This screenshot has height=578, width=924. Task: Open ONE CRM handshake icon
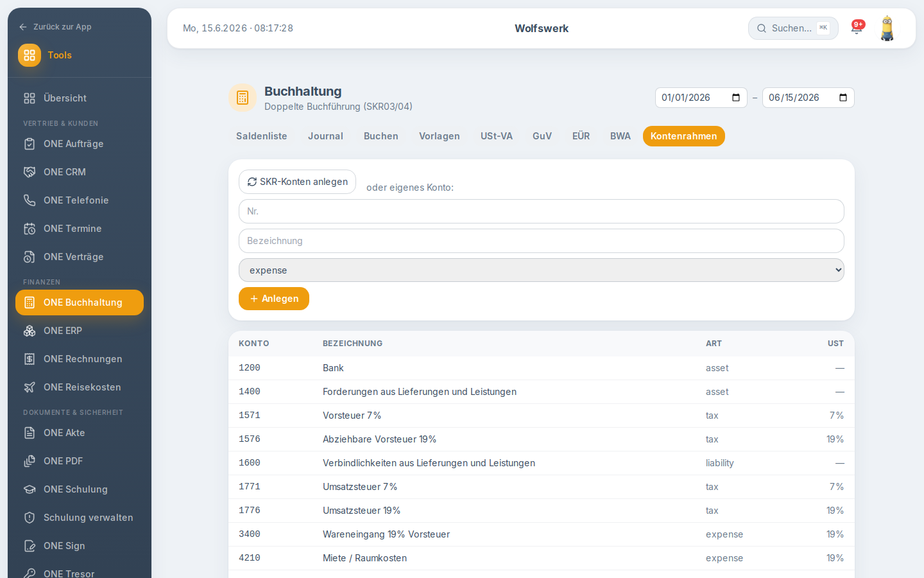(30, 172)
